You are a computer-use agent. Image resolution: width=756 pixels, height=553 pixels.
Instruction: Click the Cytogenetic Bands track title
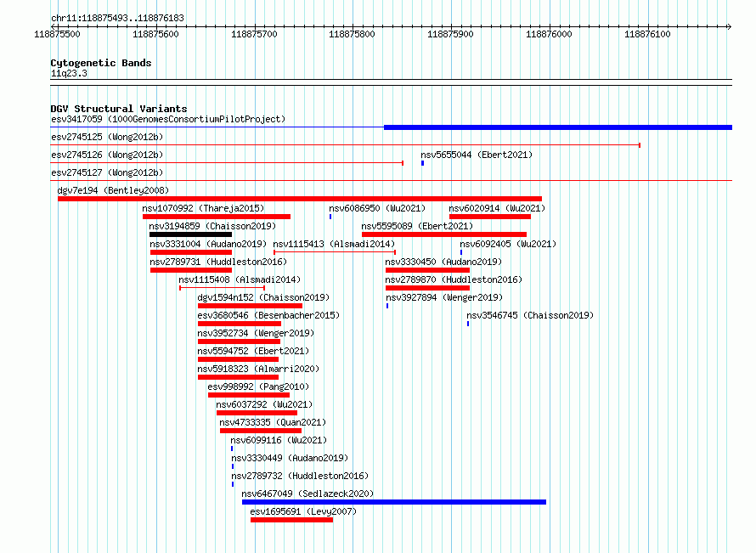tap(101, 63)
